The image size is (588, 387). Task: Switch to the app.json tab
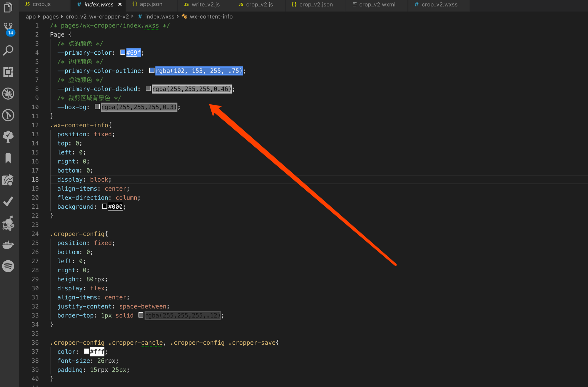tap(151, 4)
